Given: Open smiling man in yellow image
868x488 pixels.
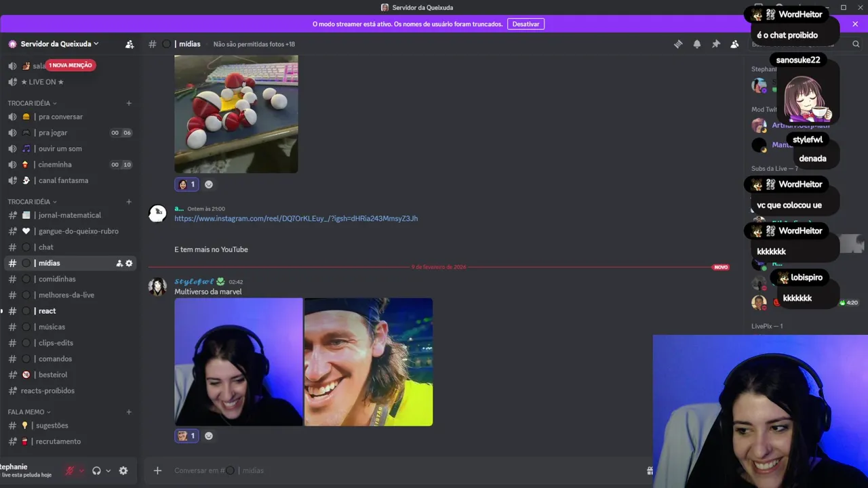Looking at the screenshot, I should (369, 362).
